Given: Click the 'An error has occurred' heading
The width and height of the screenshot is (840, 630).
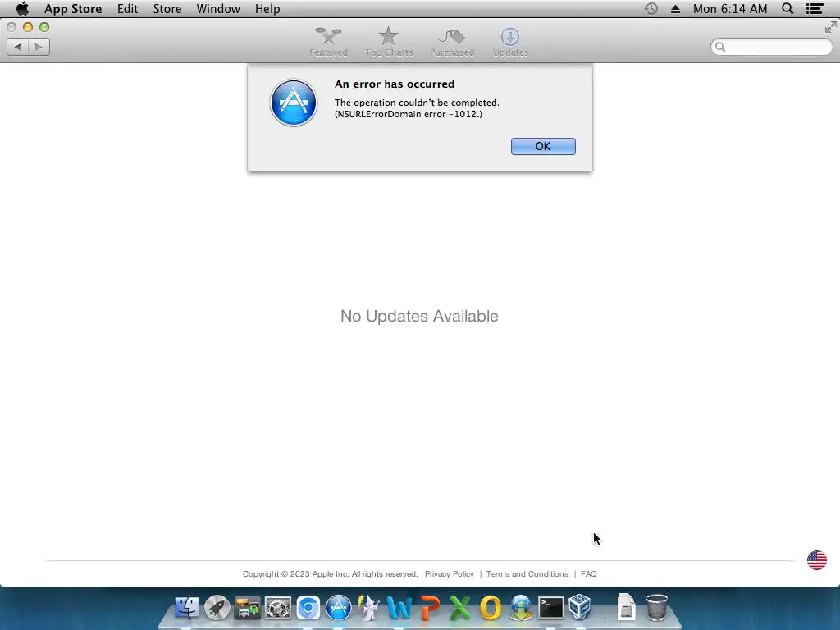Looking at the screenshot, I should point(395,84).
